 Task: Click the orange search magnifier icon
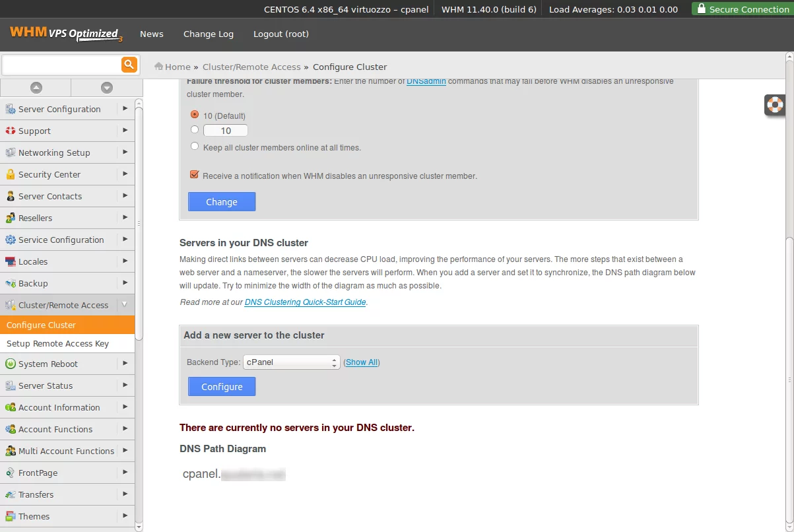(x=129, y=64)
